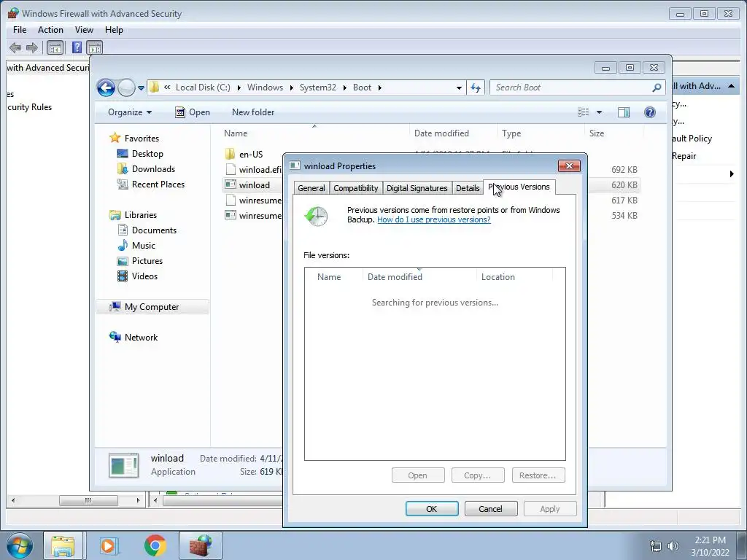This screenshot has width=747, height=560.
Task: Switch to the Compatibility tab
Action: [x=356, y=188]
